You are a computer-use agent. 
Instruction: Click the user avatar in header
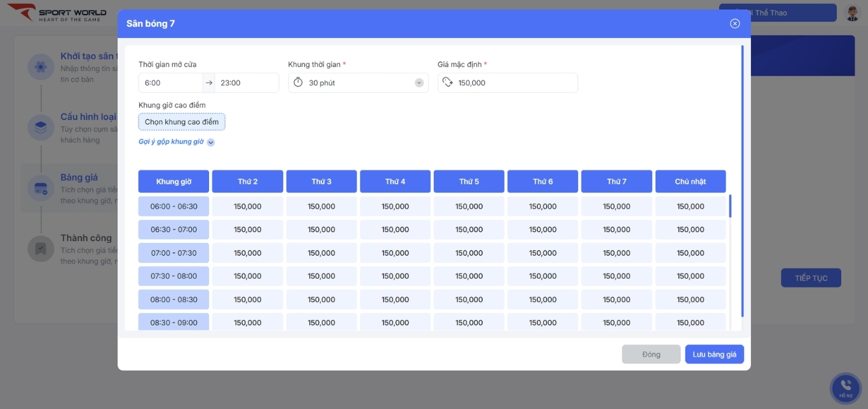point(852,13)
